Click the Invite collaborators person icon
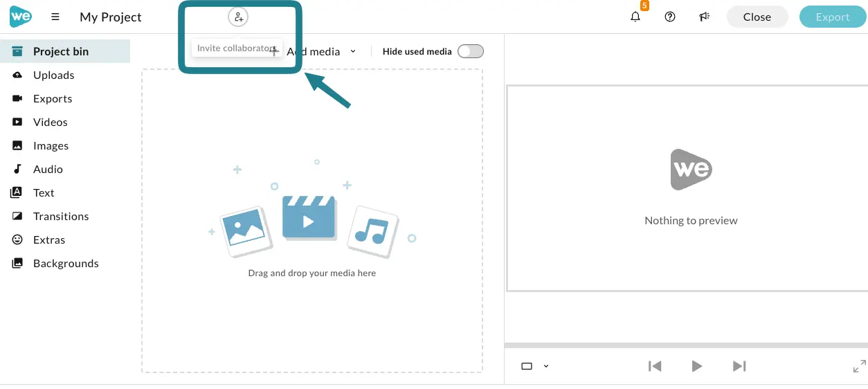Screen dimensions: 868x389 tap(238, 17)
